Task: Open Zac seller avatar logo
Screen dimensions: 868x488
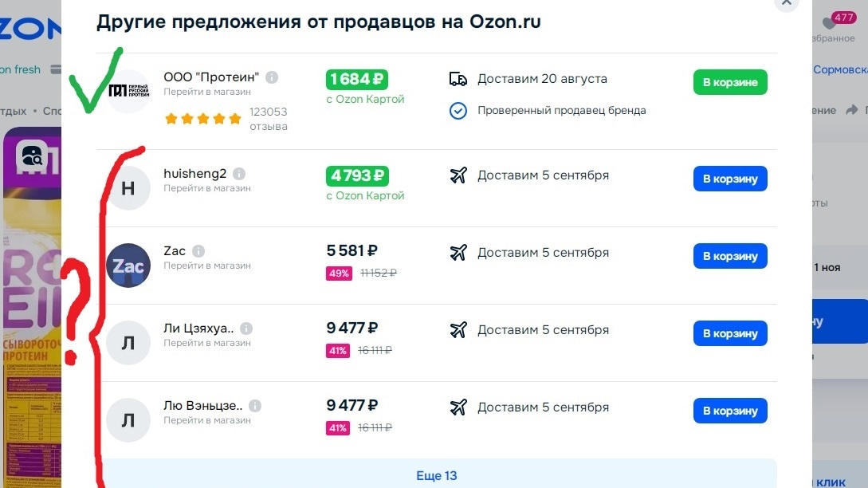Action: click(x=128, y=266)
